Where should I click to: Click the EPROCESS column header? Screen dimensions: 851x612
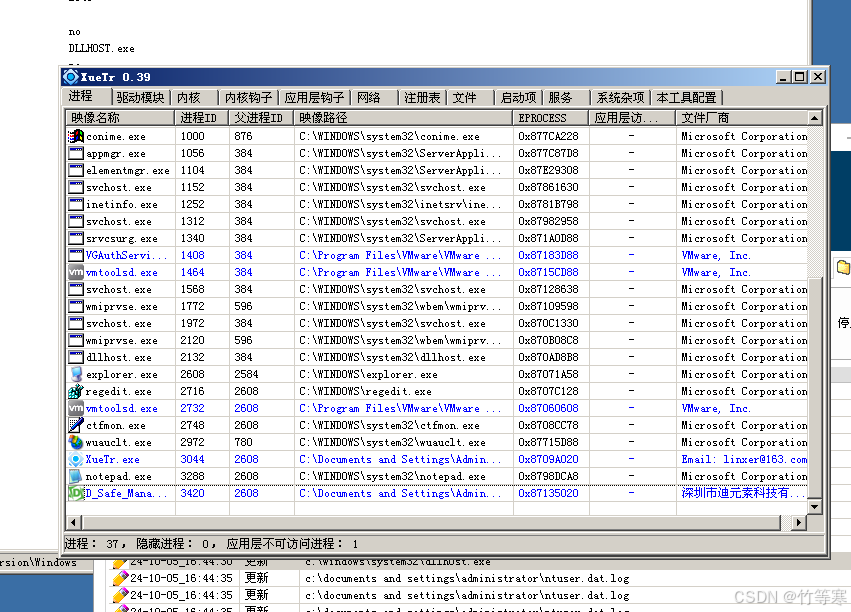coord(550,118)
